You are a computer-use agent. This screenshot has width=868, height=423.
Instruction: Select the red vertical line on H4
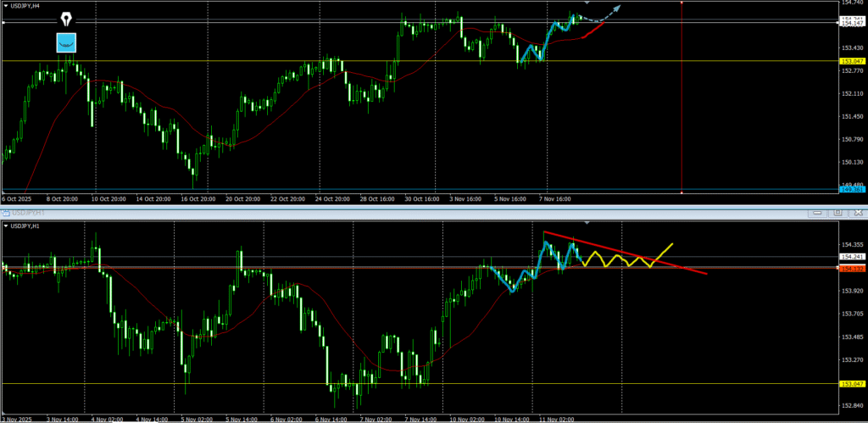pyautogui.click(x=682, y=102)
